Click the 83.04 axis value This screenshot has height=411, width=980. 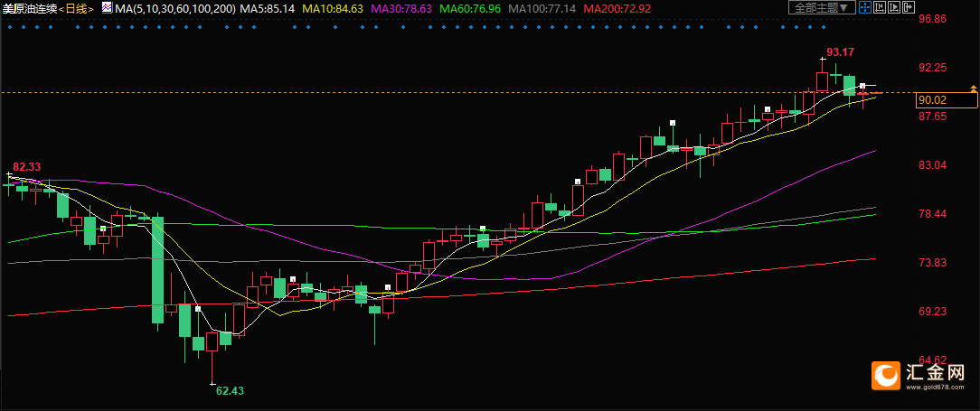pyautogui.click(x=932, y=165)
